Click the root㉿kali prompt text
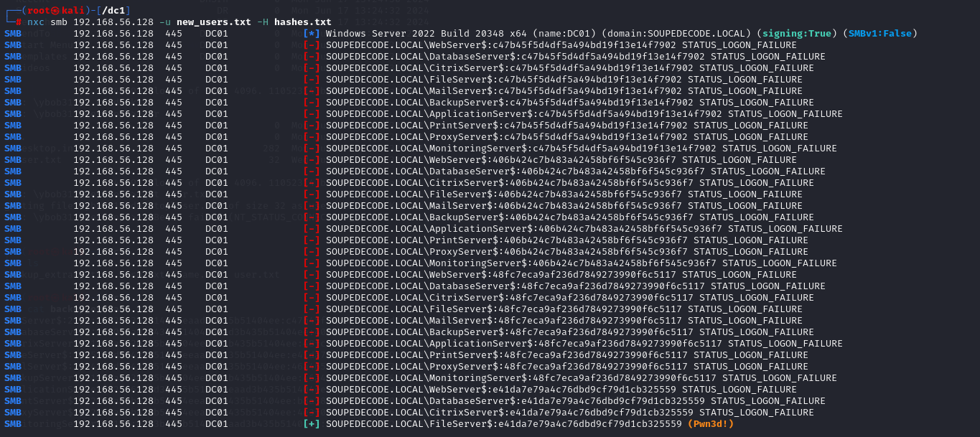Screen dimensions: 980x437 55,11
